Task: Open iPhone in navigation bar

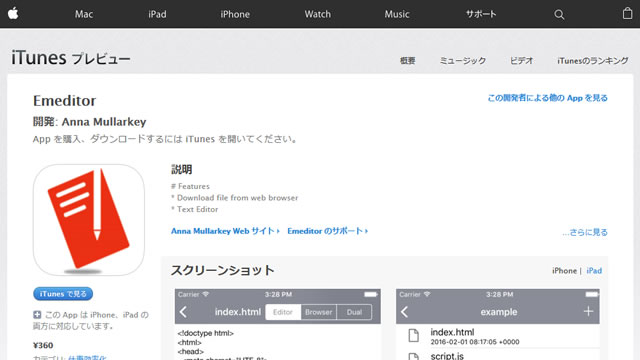Action: point(235,14)
